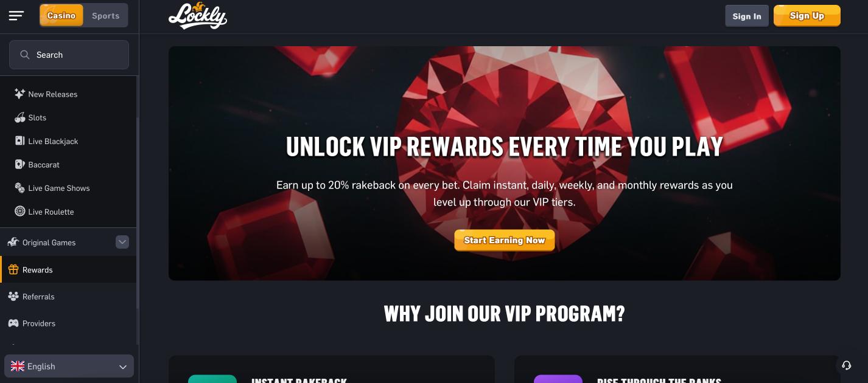Click the Referrals people icon
The image size is (868, 383).
point(13,297)
